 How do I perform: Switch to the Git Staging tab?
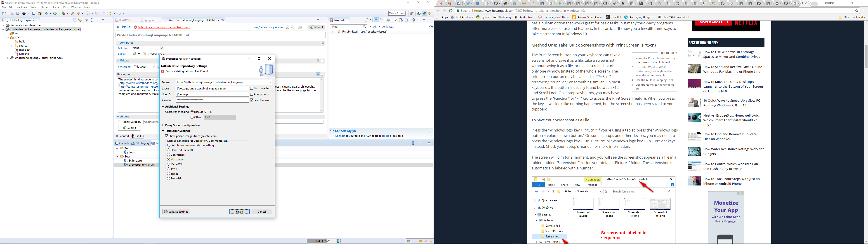(x=141, y=143)
